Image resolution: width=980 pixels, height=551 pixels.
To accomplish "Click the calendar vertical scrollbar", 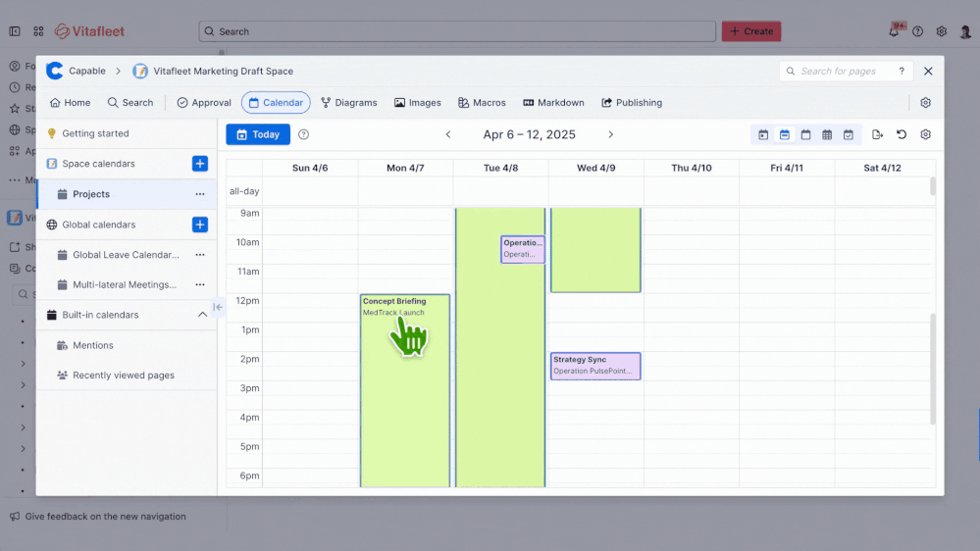I will pos(933,369).
